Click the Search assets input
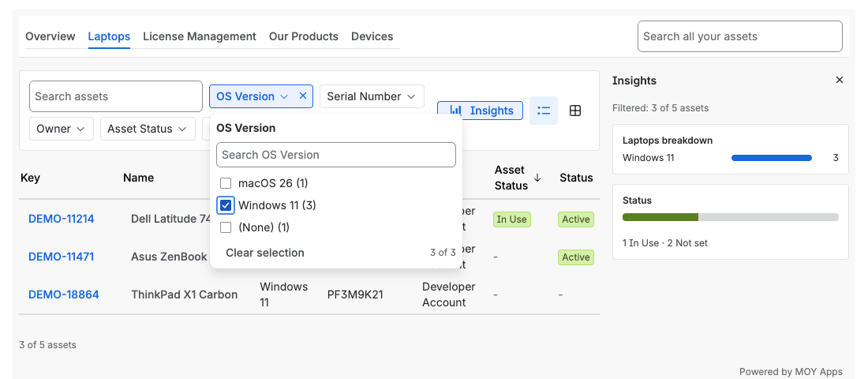The image size is (868, 379). [x=116, y=96]
